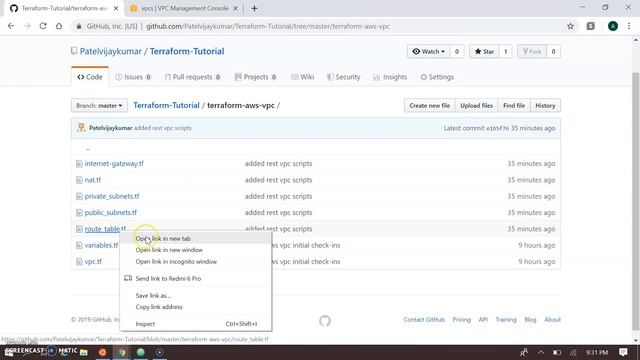Open the nat.tf file
The height and width of the screenshot is (360, 640).
tap(93, 180)
